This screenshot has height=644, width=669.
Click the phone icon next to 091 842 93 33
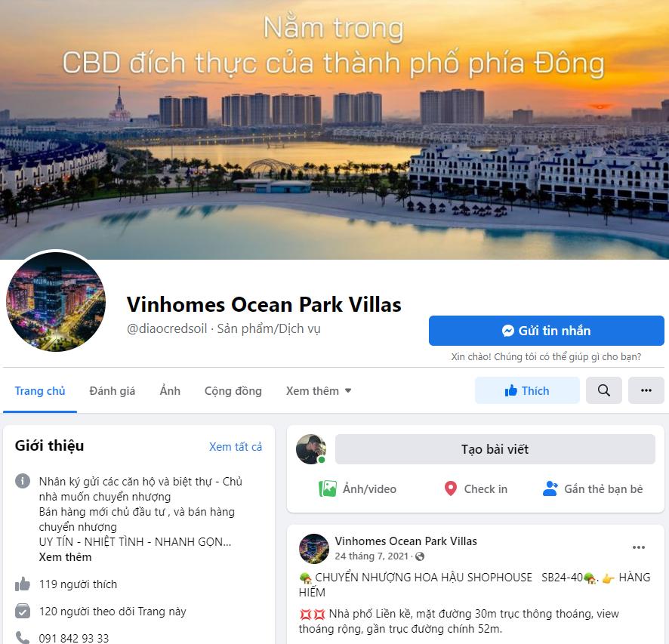(x=23, y=638)
